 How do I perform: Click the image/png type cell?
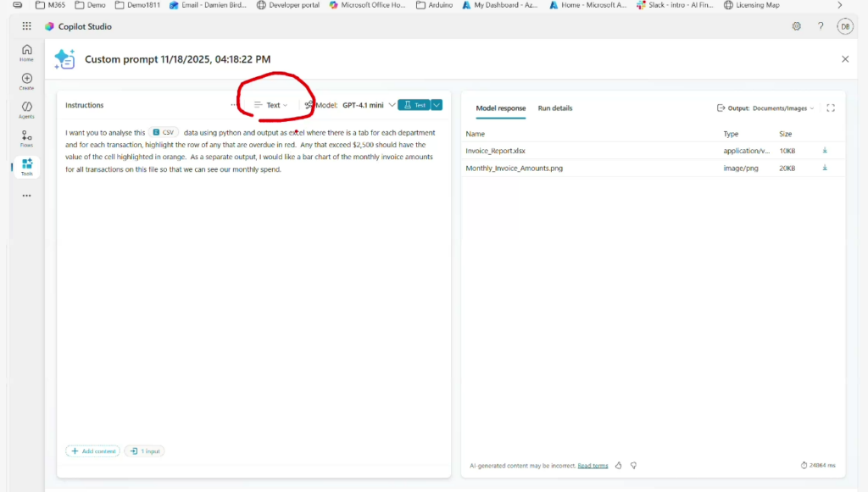[741, 168]
